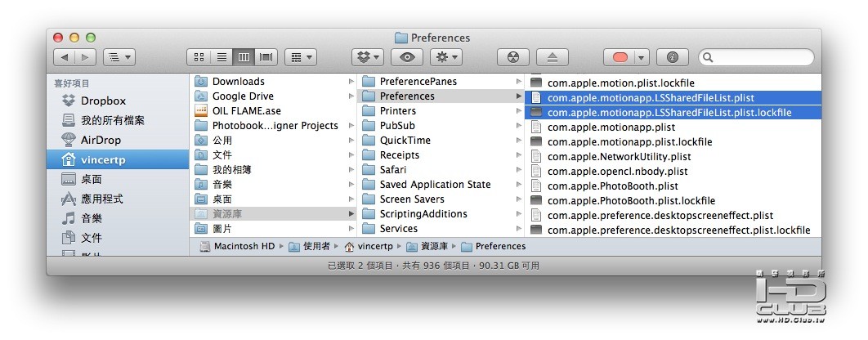Select 桌面 in the sidebar
Viewport: 868px width, 340px height.
point(118,180)
